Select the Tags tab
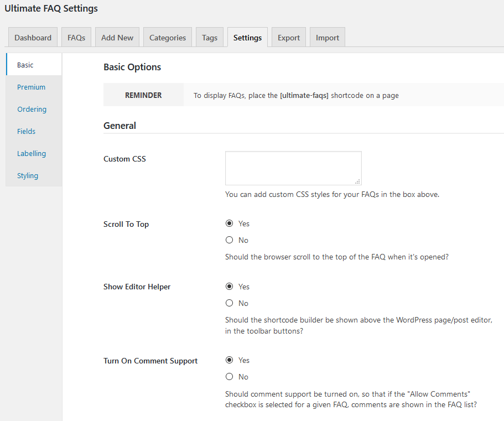The image size is (504, 421). click(210, 38)
